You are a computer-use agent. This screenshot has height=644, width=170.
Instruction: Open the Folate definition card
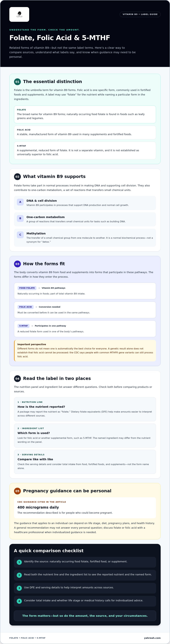pos(85,114)
